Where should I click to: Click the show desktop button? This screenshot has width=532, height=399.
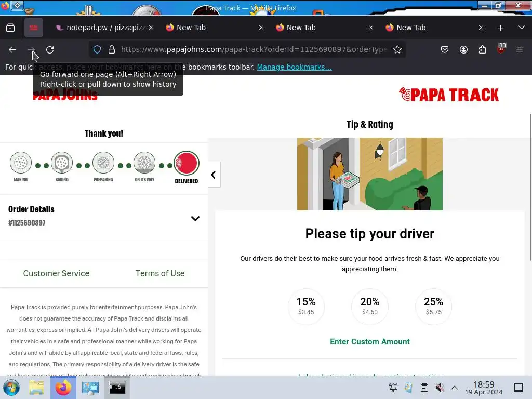click(518, 388)
